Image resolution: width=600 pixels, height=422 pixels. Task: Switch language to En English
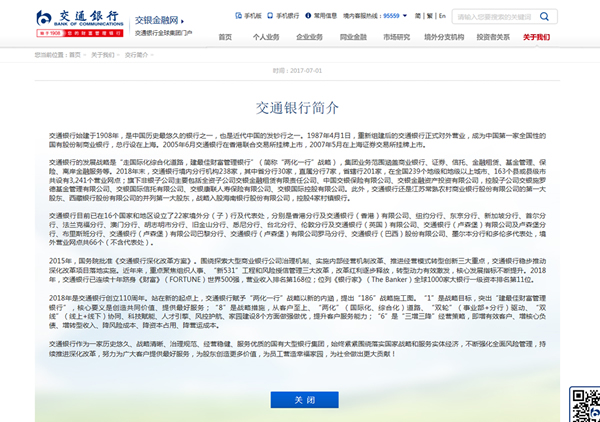pos(442,16)
